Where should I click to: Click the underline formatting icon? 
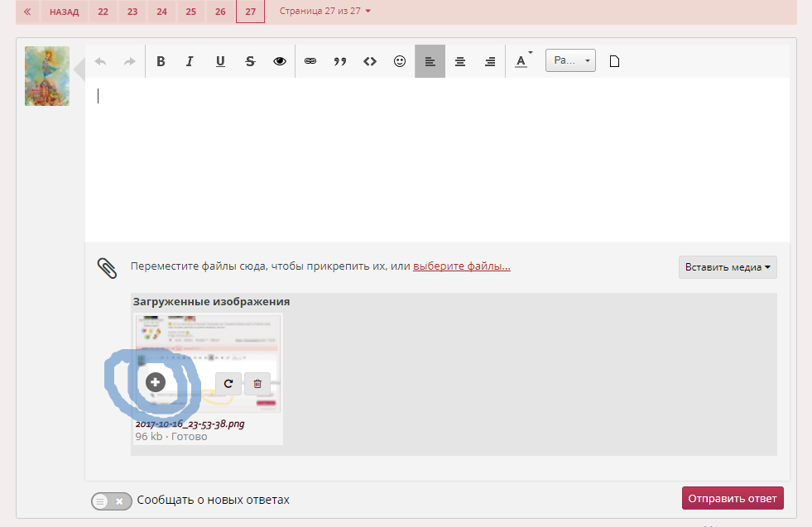tap(220, 61)
